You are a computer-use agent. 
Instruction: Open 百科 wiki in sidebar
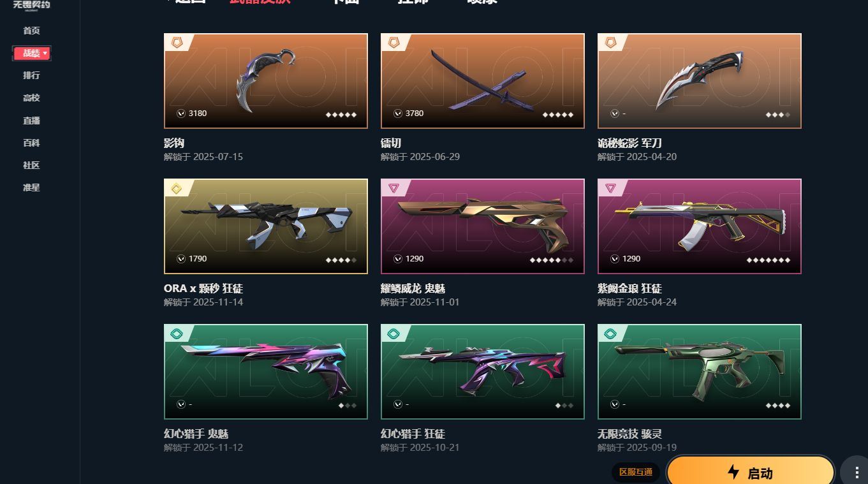coord(31,143)
